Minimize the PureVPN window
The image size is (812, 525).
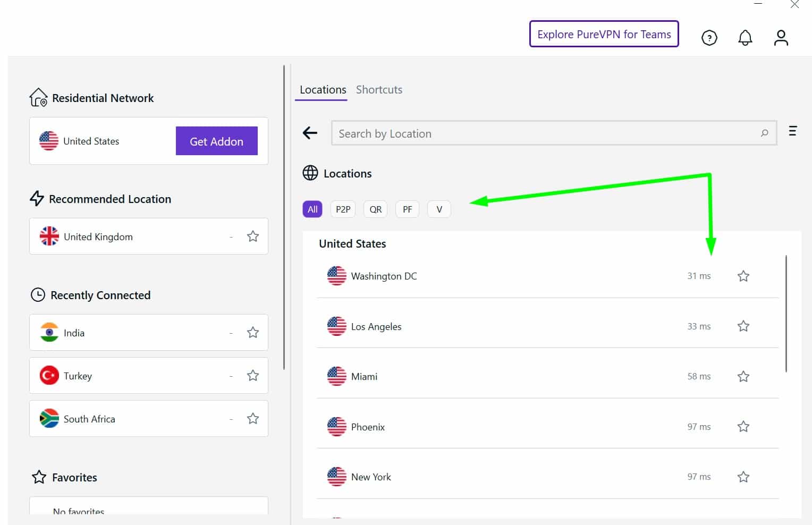(758, 4)
